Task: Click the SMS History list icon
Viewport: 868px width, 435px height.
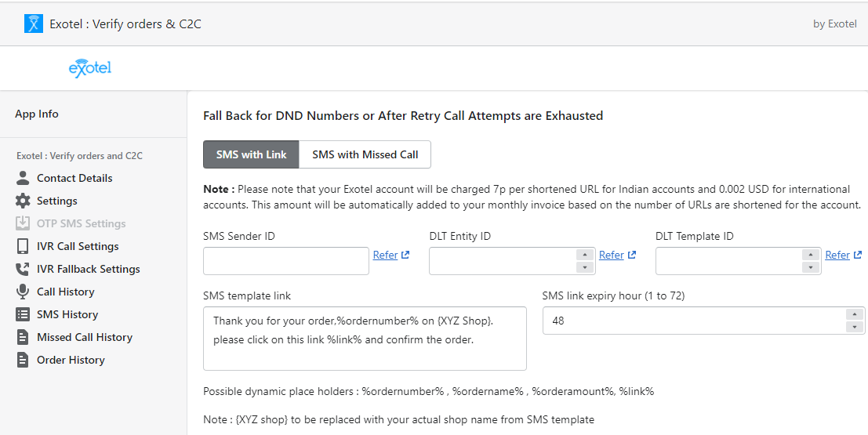Action: [x=23, y=314]
